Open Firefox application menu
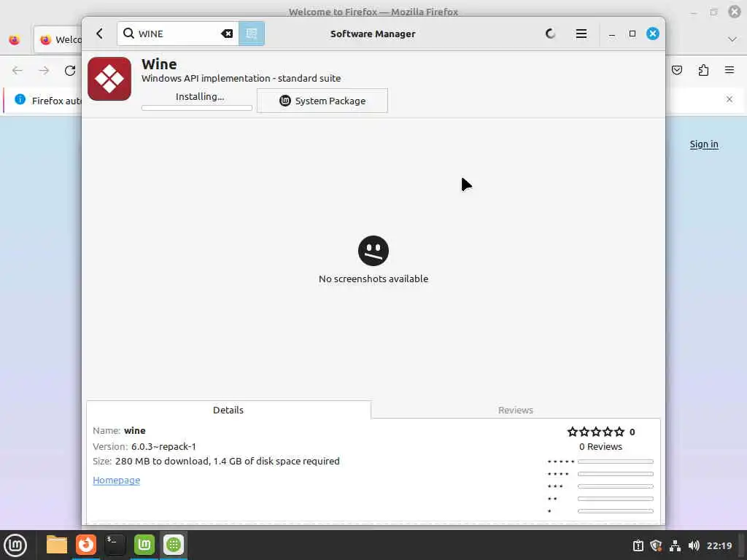The width and height of the screenshot is (747, 560). 729,70
